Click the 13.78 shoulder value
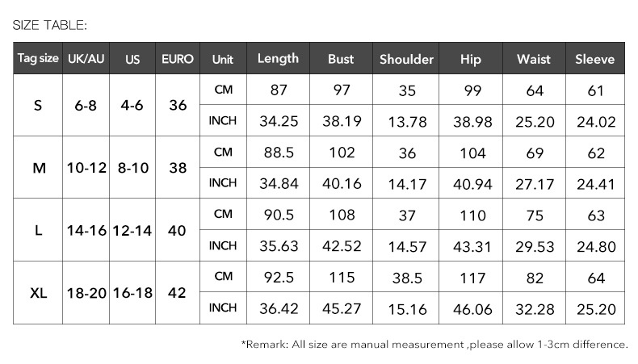The height and width of the screenshot is (364, 638). tap(406, 122)
